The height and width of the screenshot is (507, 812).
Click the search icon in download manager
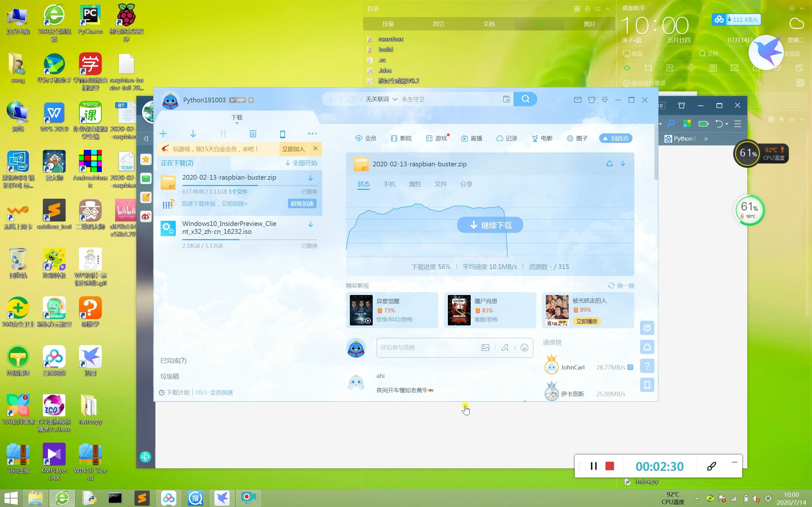coord(525,99)
